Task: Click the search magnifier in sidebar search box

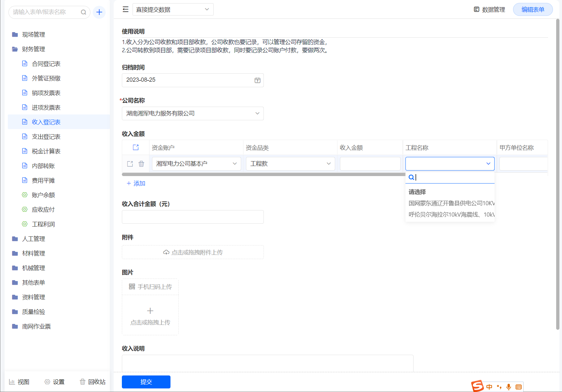Action: (83, 12)
